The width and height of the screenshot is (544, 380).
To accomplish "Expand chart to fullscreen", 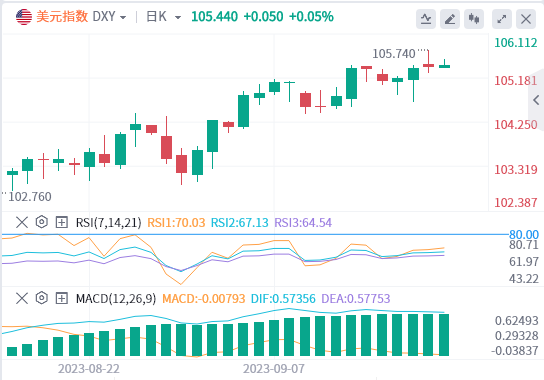I will pyautogui.click(x=502, y=19).
